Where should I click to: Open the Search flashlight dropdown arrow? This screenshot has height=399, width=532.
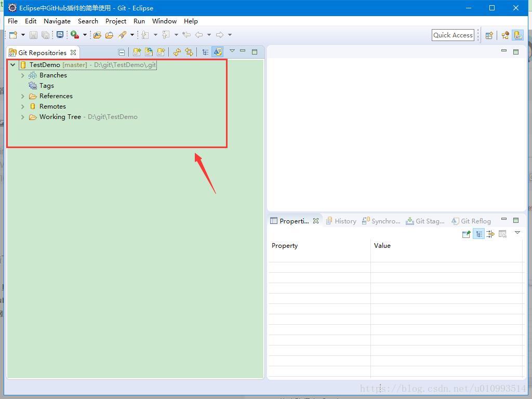click(132, 35)
